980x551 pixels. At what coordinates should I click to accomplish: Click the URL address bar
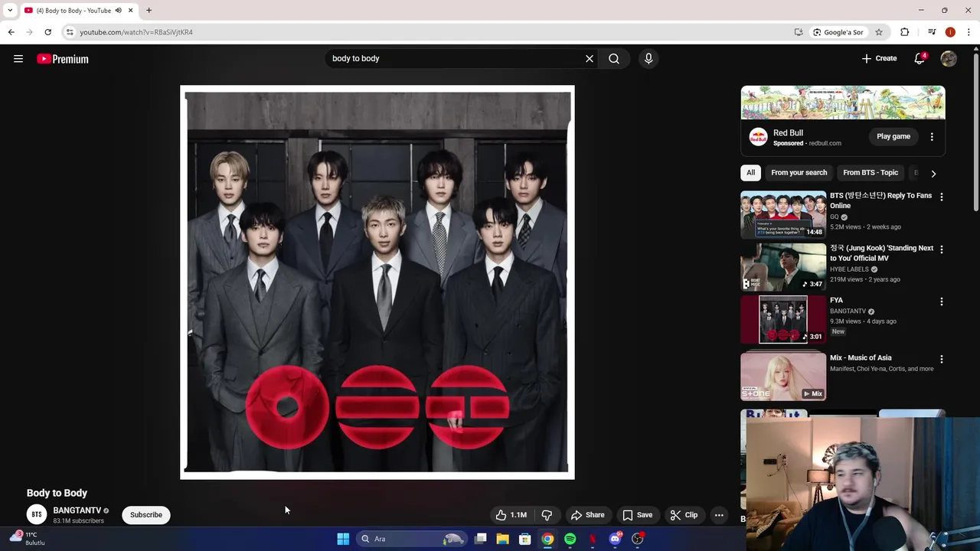[429, 32]
